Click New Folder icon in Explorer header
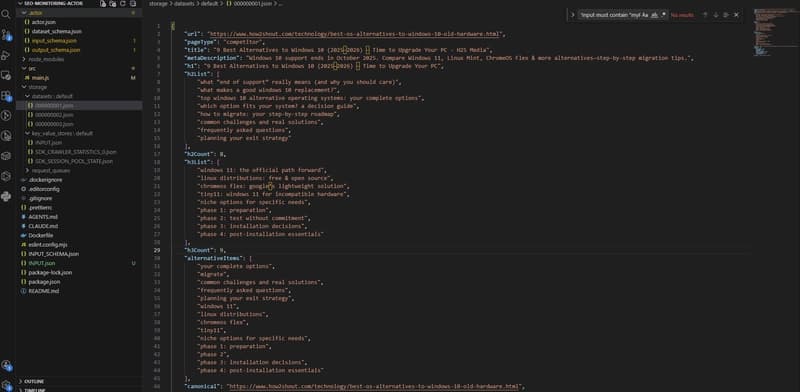Viewport: 800px width, 392px height. click(x=113, y=4)
